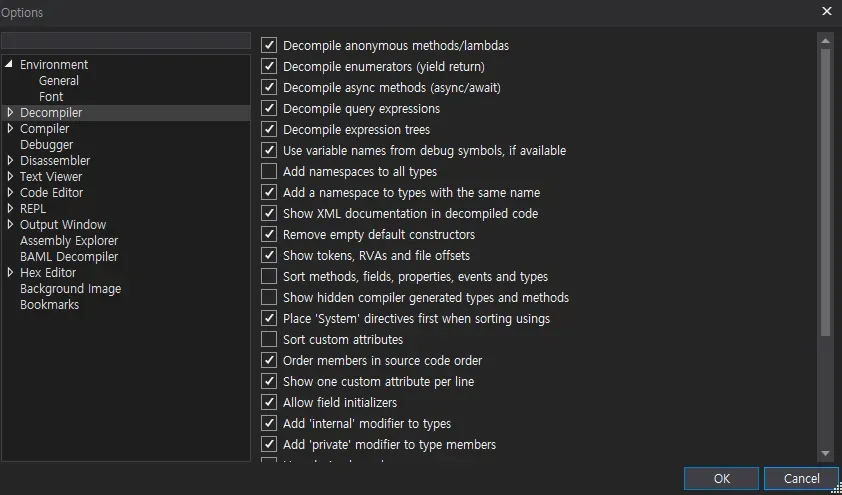Select Font under Environment
This screenshot has width=842, height=495.
coord(51,97)
